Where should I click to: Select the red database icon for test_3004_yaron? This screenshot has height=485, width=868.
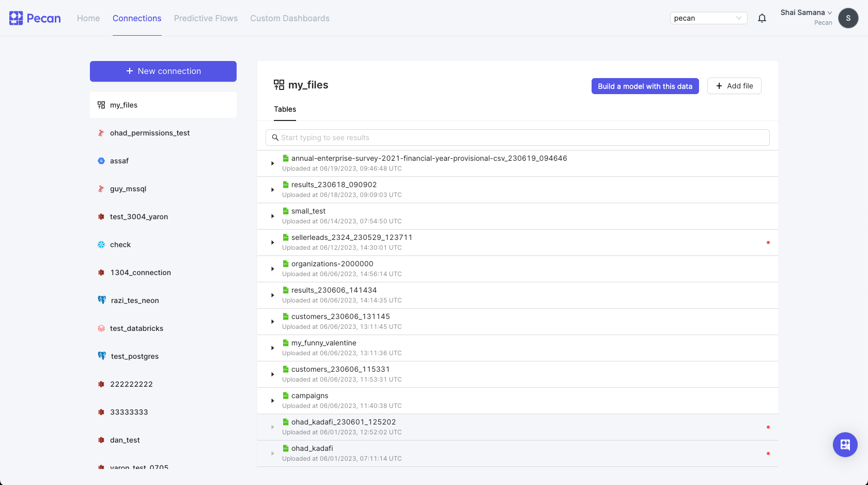[101, 217]
